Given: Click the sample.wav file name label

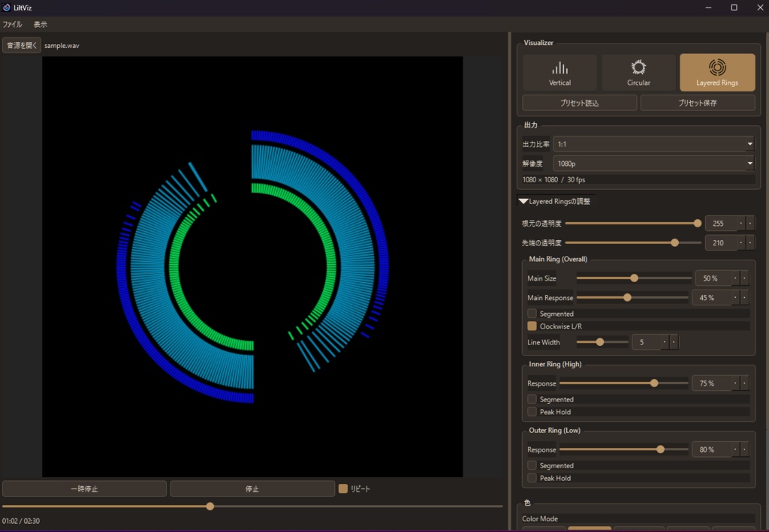Looking at the screenshot, I should click(x=62, y=46).
